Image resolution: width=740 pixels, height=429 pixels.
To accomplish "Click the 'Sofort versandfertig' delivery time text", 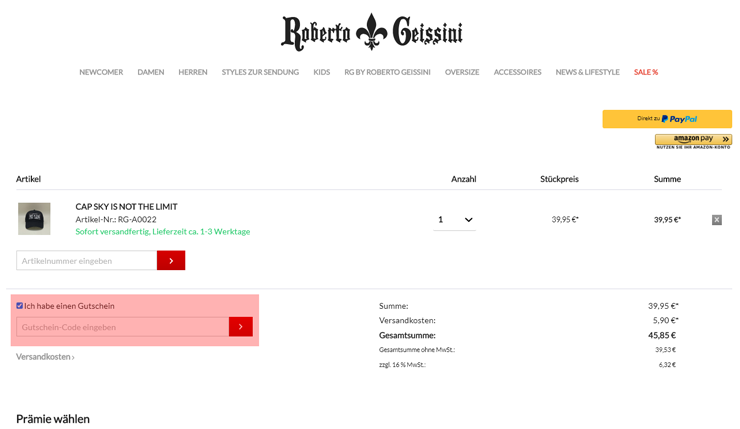I will click(x=163, y=232).
